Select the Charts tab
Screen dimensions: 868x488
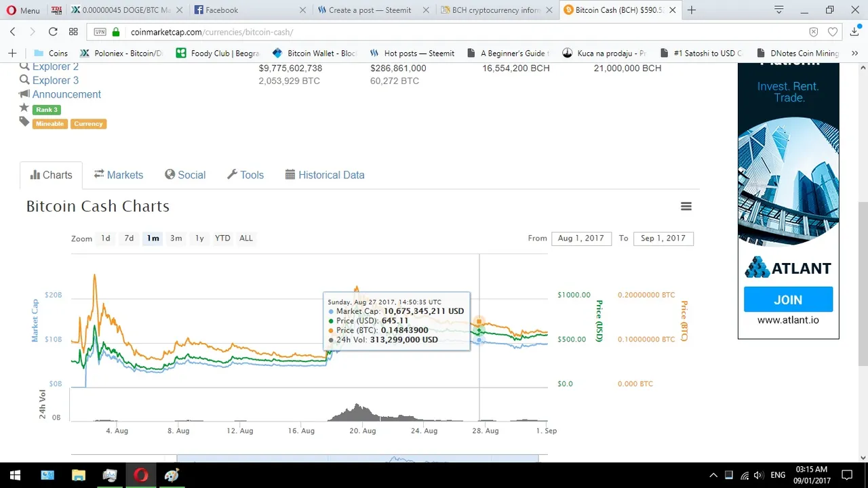click(x=51, y=175)
